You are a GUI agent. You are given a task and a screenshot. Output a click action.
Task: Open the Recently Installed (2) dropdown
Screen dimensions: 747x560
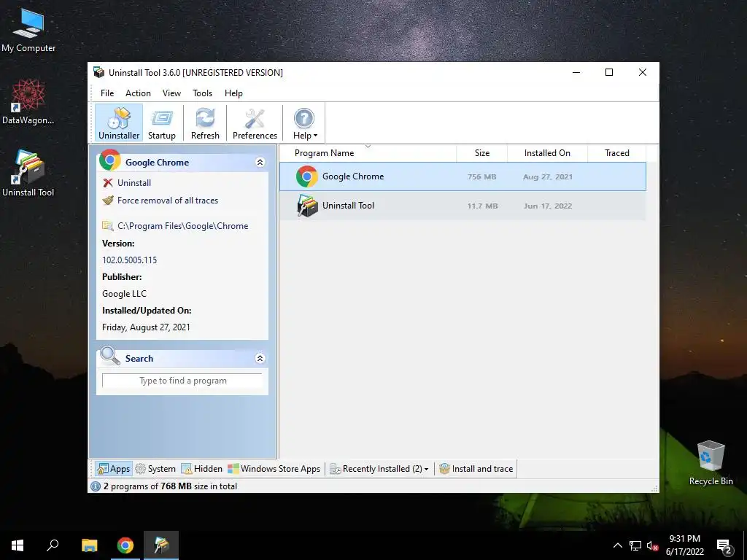coord(379,469)
